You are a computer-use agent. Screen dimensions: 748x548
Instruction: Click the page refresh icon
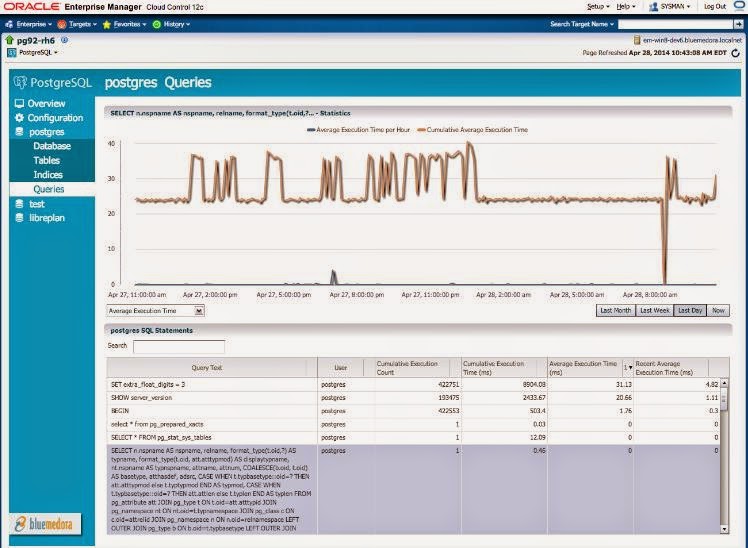pyautogui.click(x=736, y=53)
